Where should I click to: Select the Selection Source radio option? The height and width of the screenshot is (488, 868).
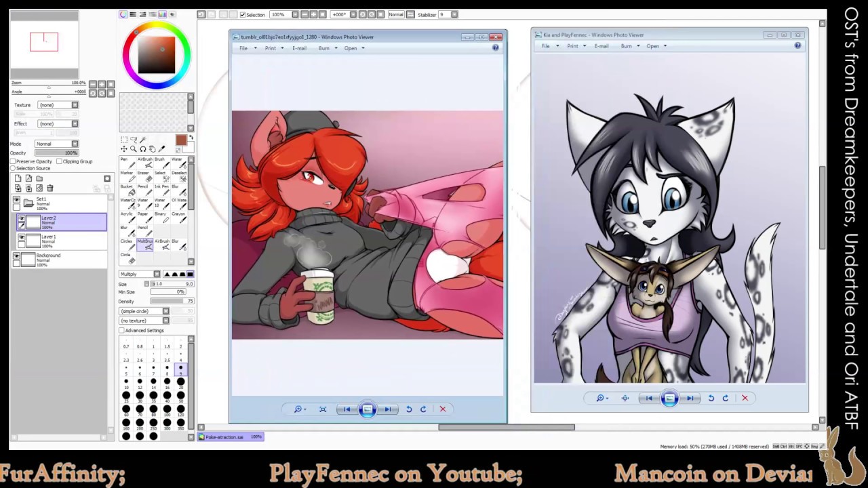(x=14, y=168)
